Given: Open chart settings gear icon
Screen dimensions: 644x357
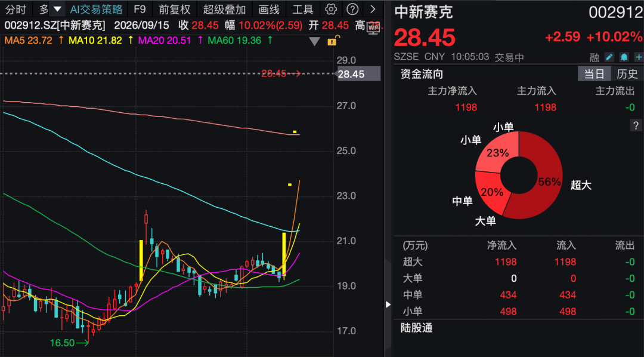Looking at the screenshot, I should click(330, 9).
